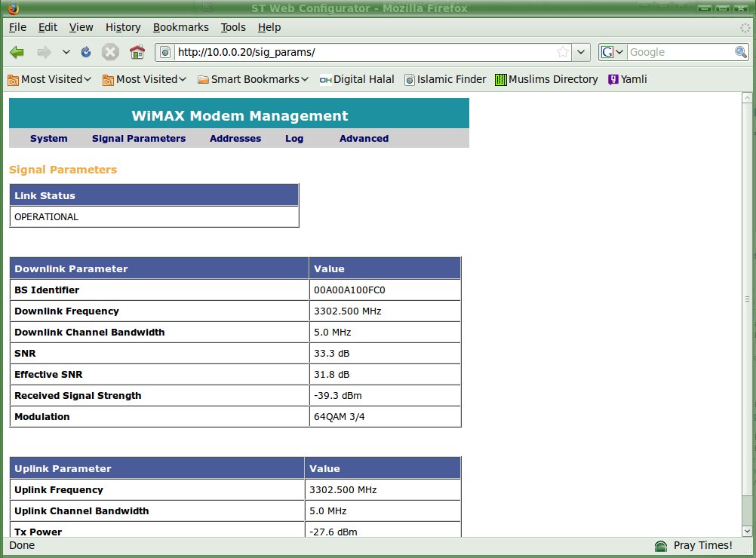Open the search engine selector dropdown
Image resolution: width=756 pixels, height=558 pixels.
pyautogui.click(x=619, y=52)
